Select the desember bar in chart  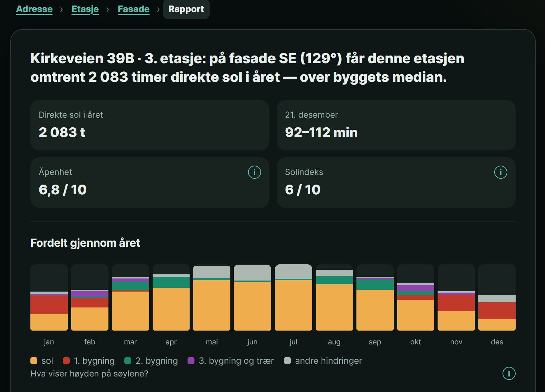pyautogui.click(x=497, y=297)
